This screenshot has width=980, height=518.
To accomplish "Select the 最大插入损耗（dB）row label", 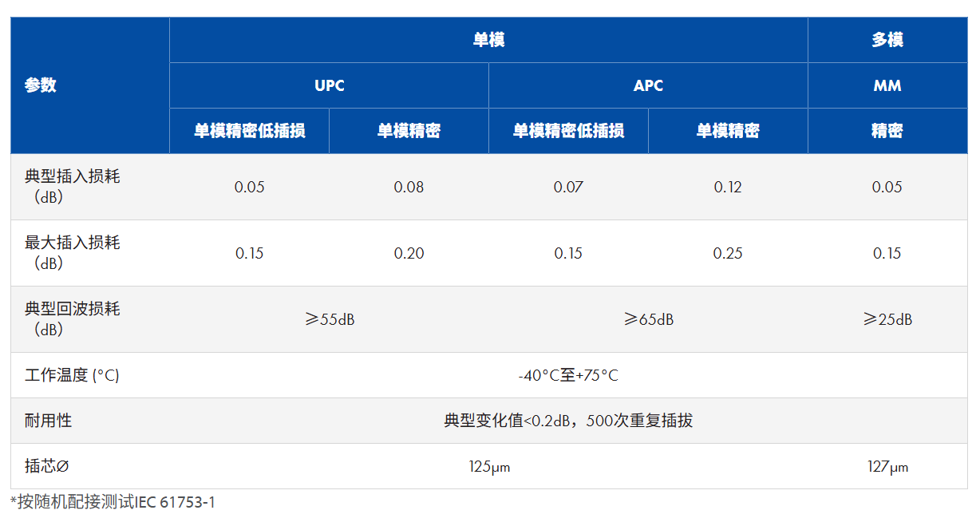I will pyautogui.click(x=72, y=250).
